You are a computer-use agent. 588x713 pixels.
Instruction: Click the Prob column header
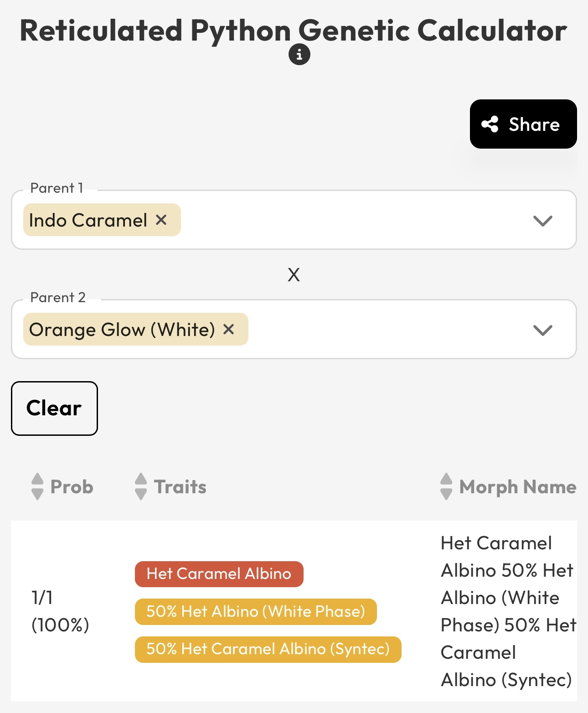[x=72, y=487]
